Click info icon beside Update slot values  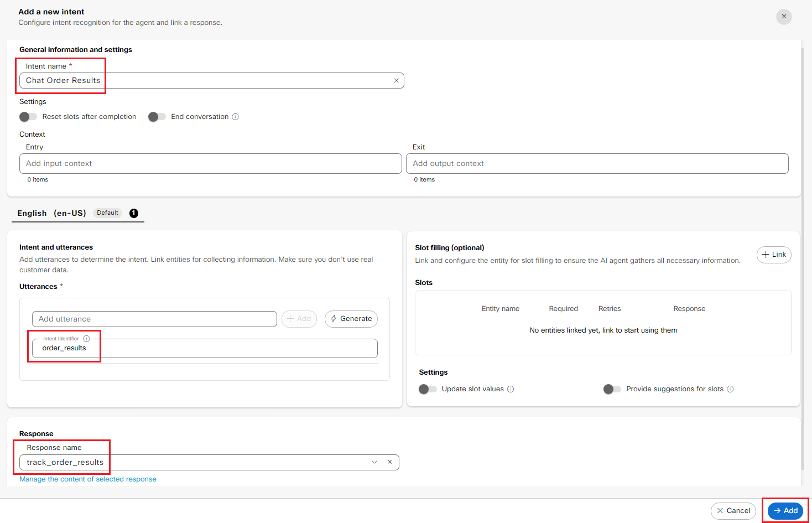[x=511, y=389]
